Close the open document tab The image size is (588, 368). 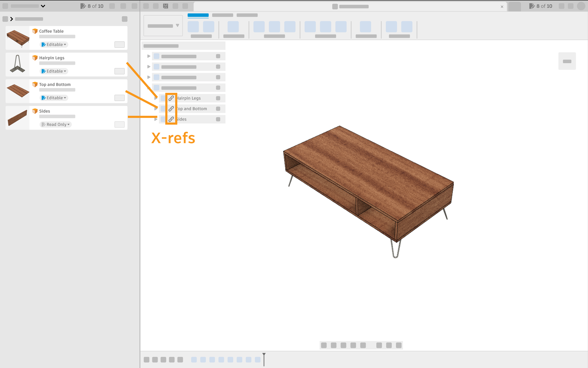tap(502, 7)
